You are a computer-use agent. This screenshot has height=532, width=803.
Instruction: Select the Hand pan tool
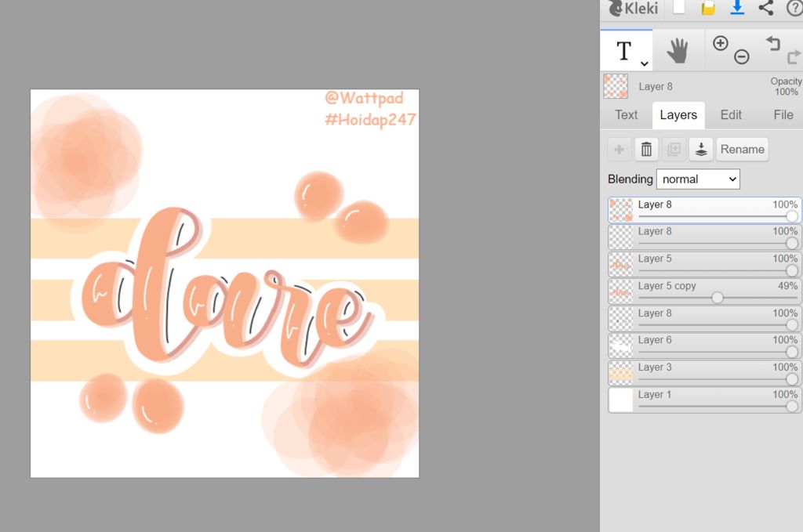point(678,50)
